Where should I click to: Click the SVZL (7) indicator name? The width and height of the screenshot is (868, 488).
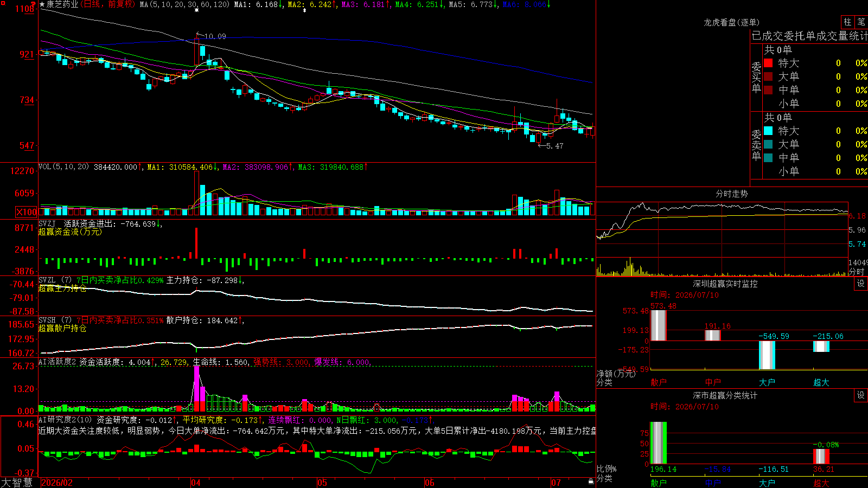coord(55,280)
